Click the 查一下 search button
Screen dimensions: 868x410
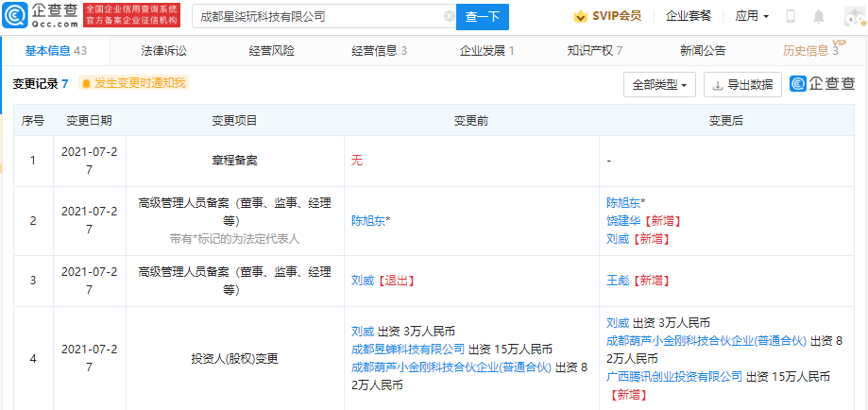[x=482, y=17]
